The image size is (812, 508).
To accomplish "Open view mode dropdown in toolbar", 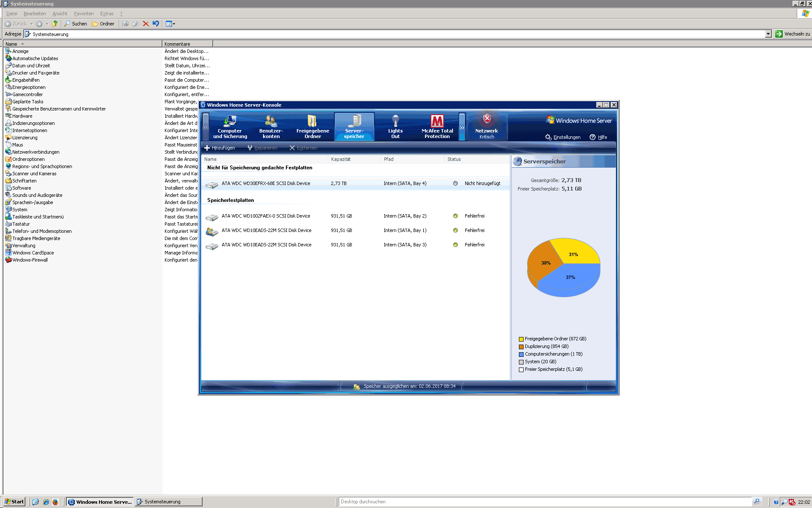I will (x=170, y=24).
